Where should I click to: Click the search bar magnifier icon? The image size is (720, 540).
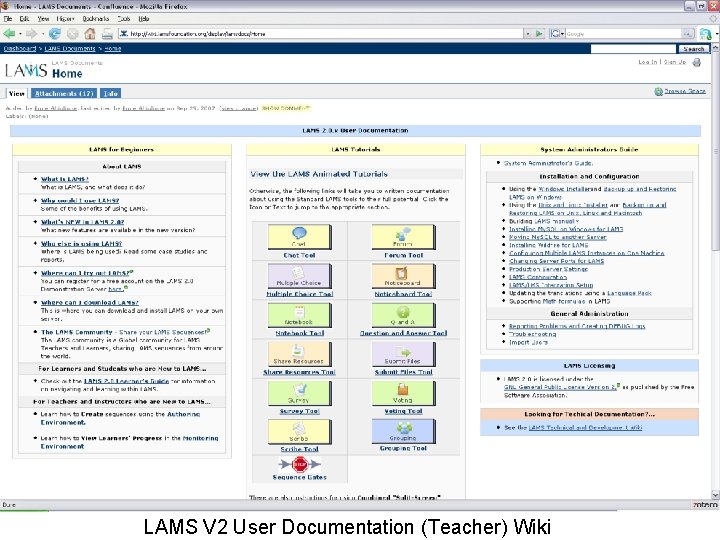pyautogui.click(x=687, y=34)
